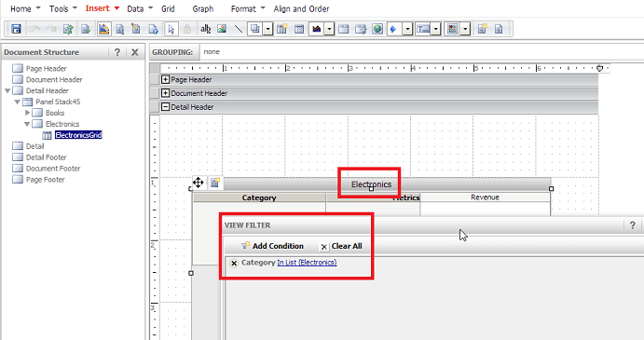Click the refresh icon with green arrows
644x340 pixels.
point(68,29)
